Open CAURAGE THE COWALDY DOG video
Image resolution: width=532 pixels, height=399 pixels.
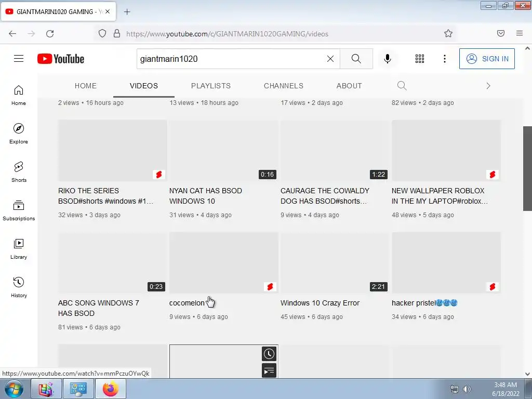click(325, 196)
